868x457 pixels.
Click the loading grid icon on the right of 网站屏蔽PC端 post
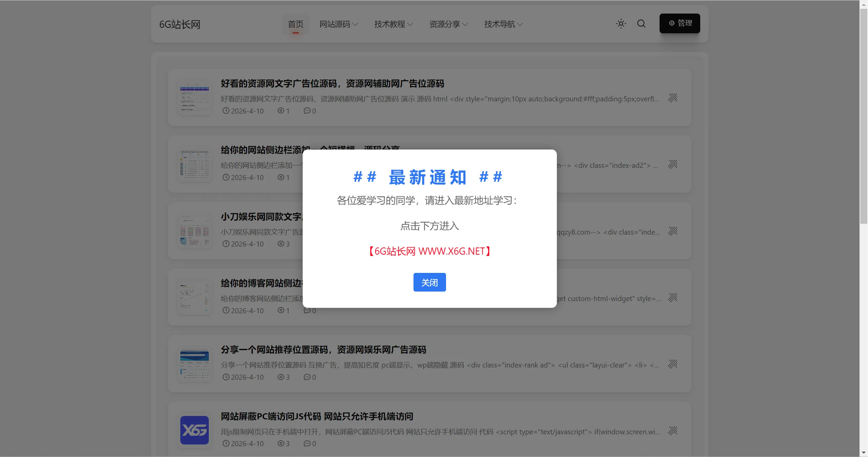point(673,432)
